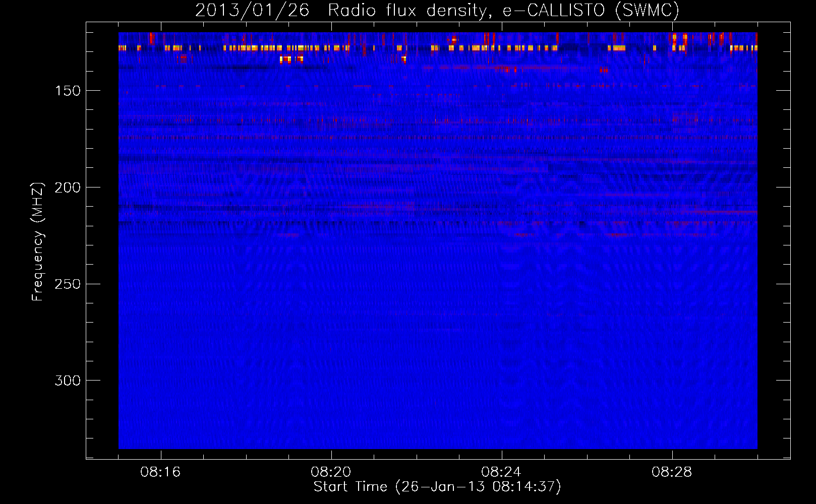Click the 08:28 time tick label
The height and width of the screenshot is (504, 816).
click(672, 472)
